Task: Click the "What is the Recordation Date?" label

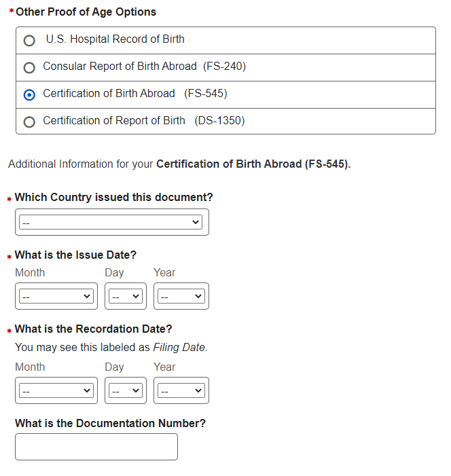Action: click(x=93, y=329)
